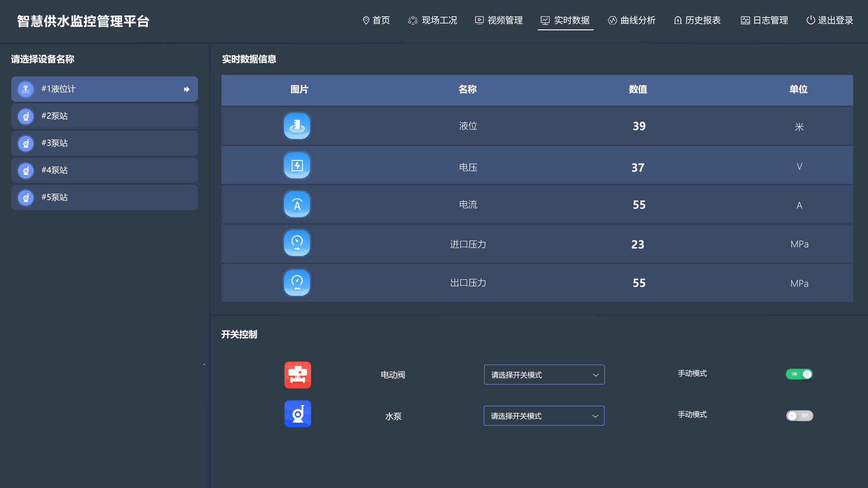868x488 pixels.
Task: Click the 首页 location pin icon
Action: (x=366, y=20)
